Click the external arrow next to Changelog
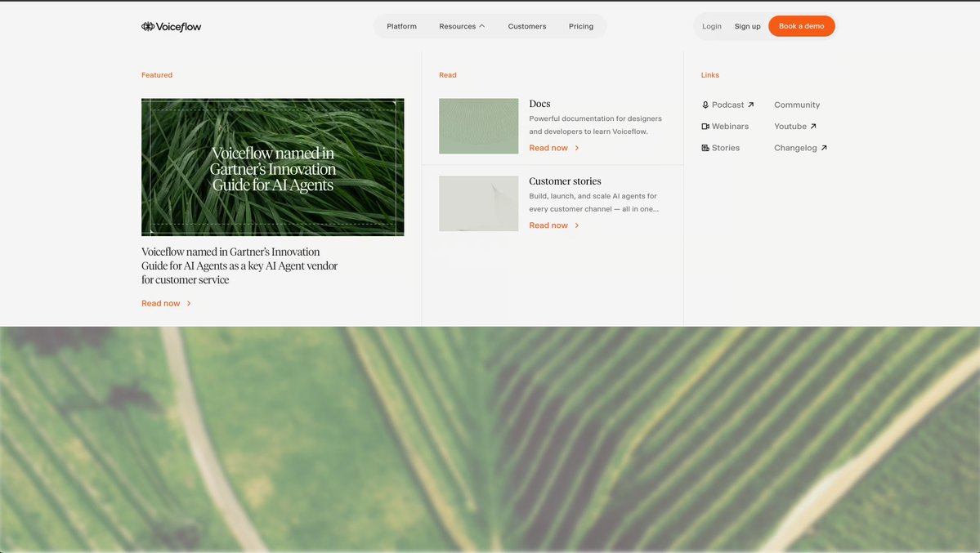The width and height of the screenshot is (980, 553). pyautogui.click(x=824, y=148)
